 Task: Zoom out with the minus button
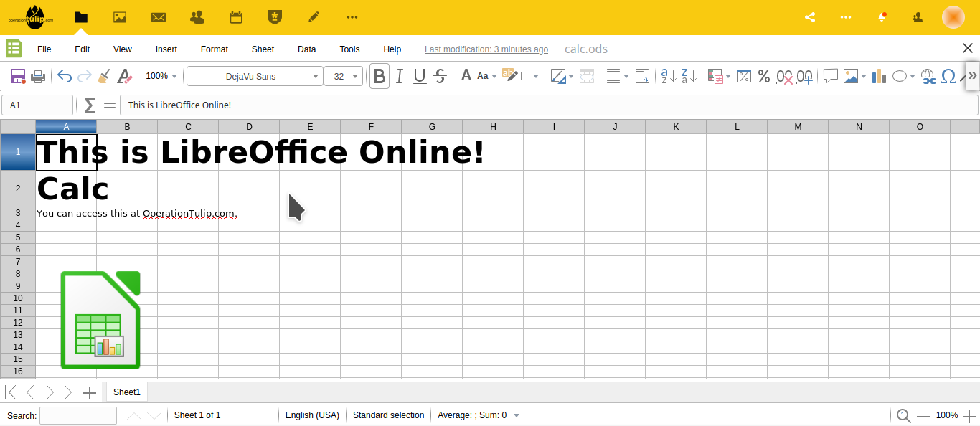pos(923,416)
